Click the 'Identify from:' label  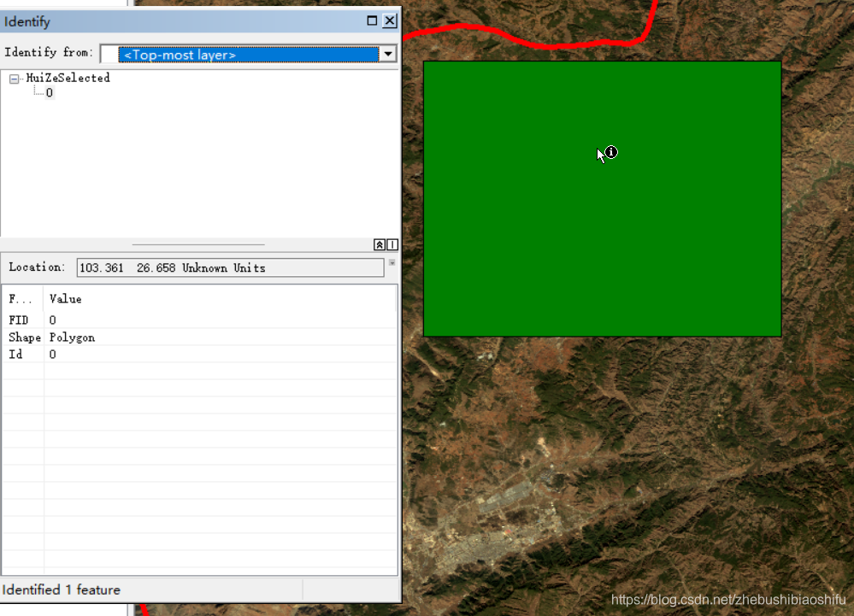point(49,52)
